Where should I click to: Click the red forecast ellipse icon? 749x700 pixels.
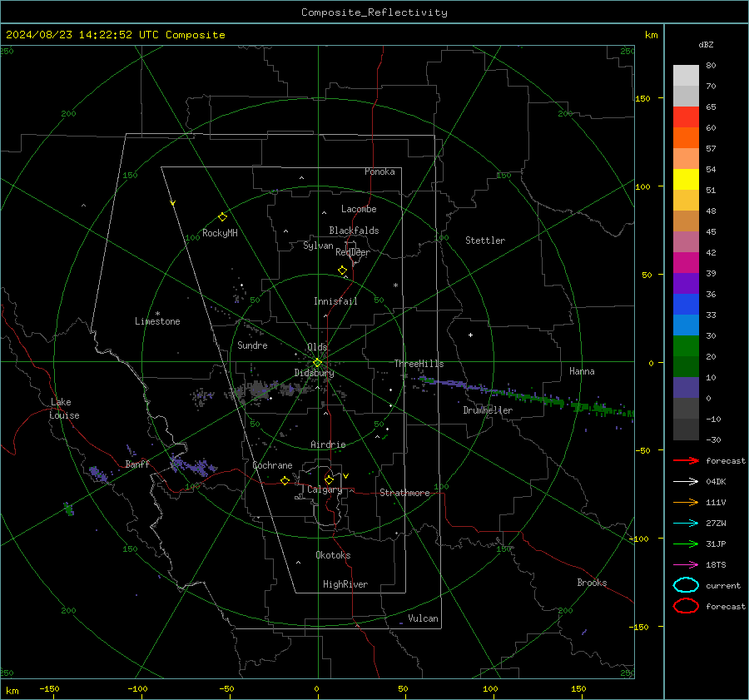tap(686, 606)
